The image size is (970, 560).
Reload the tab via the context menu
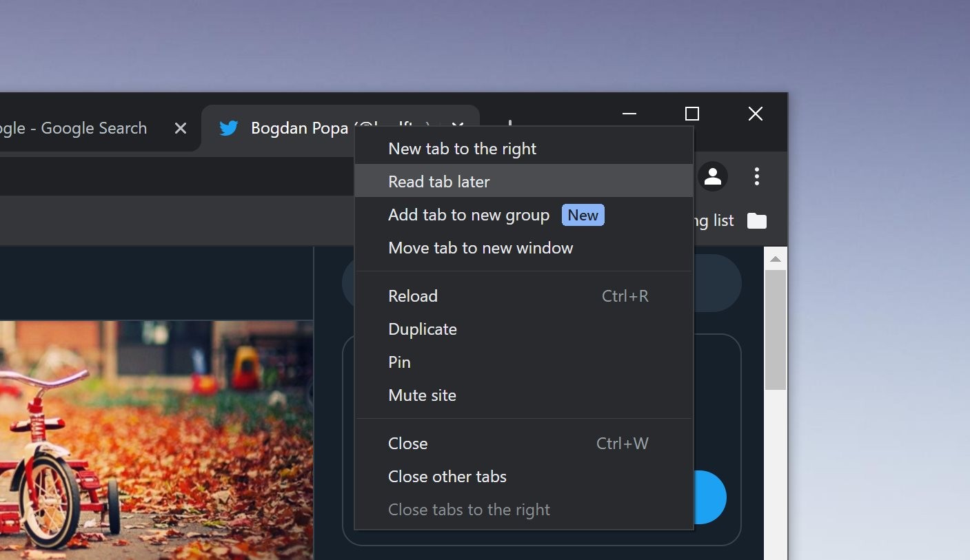point(412,295)
